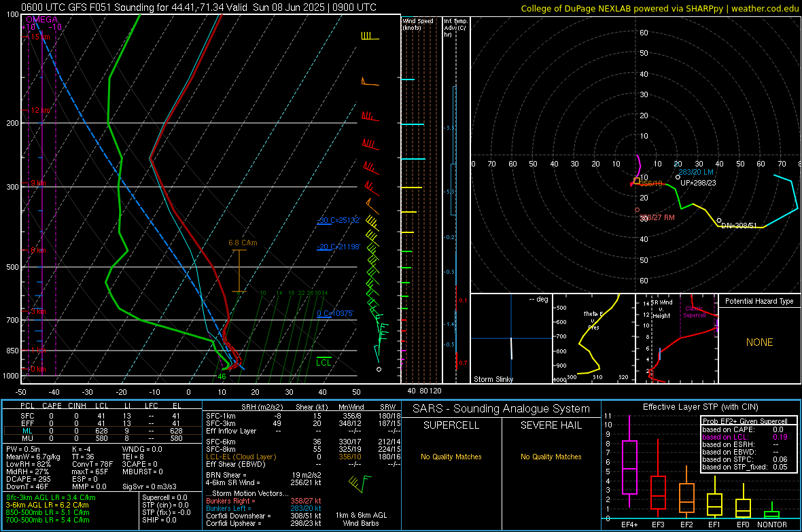Click the Prob EF2+ Given Supercell header
The height and width of the screenshot is (532, 802).
point(745,421)
